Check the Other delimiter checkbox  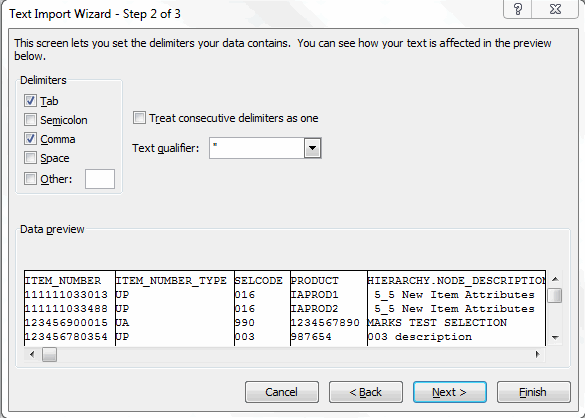point(30,178)
